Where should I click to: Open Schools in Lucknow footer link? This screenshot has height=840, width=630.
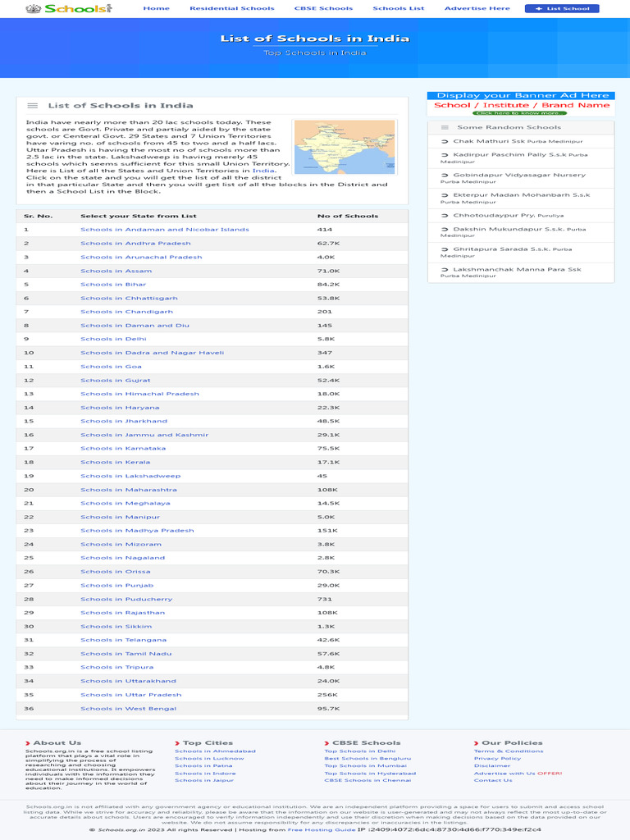coord(209,759)
